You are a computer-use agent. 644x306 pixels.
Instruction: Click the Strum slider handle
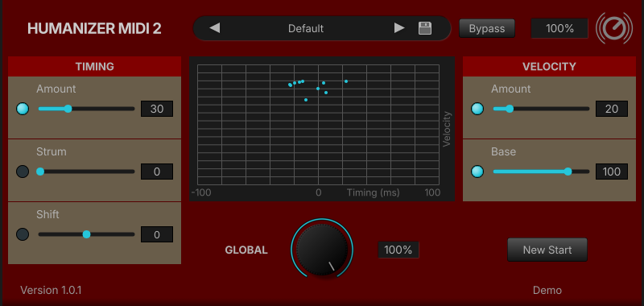click(40, 172)
